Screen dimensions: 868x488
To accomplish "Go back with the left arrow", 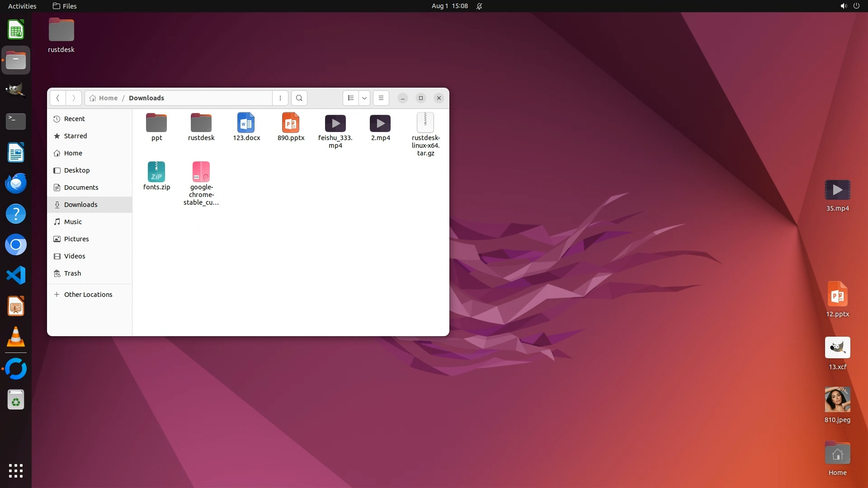I will [58, 98].
